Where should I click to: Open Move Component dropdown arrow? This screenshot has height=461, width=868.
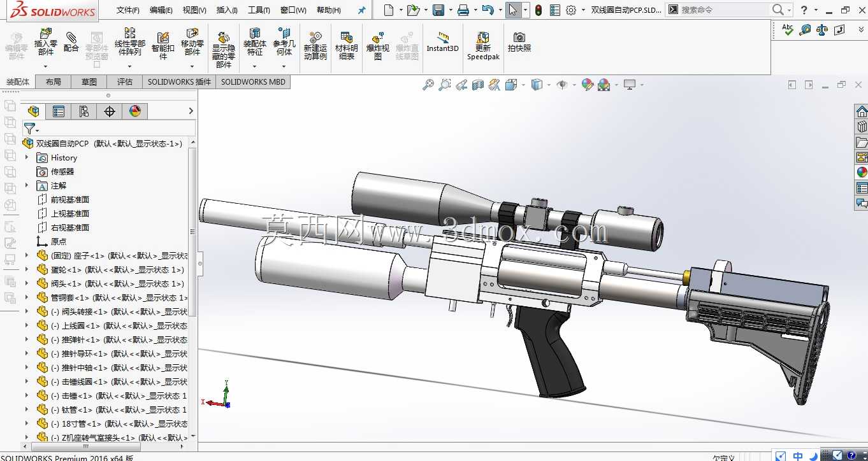(x=192, y=66)
